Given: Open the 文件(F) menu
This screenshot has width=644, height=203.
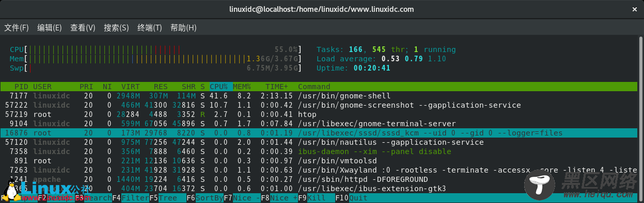Looking at the screenshot, I should coord(17,28).
